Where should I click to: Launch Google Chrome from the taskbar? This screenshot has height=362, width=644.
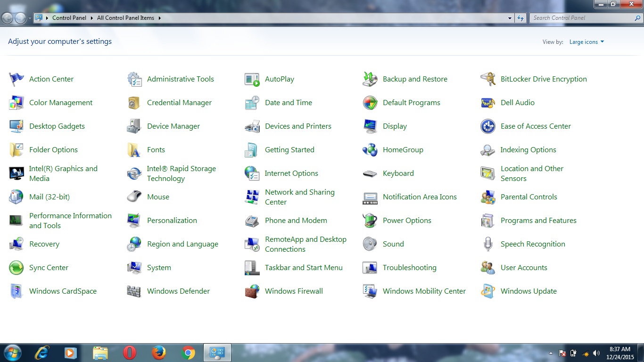[188, 352]
